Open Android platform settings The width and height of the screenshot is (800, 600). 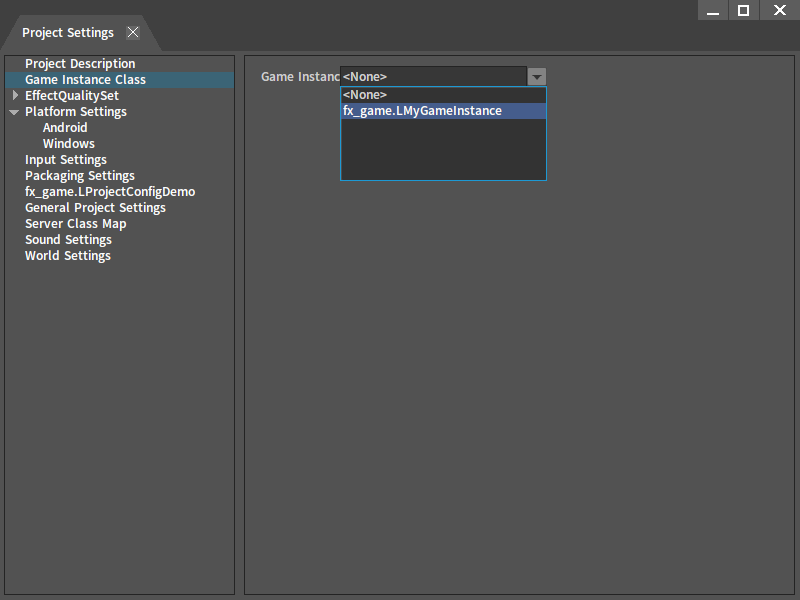(65, 128)
